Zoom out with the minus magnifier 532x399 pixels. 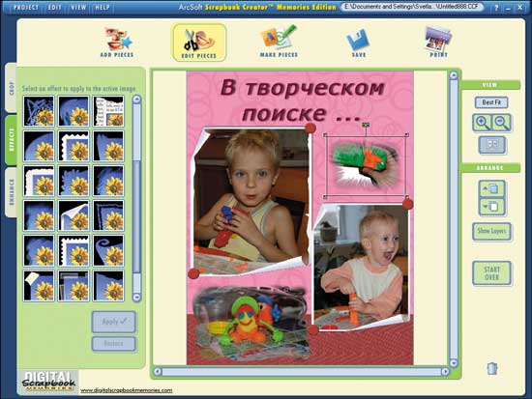point(501,123)
